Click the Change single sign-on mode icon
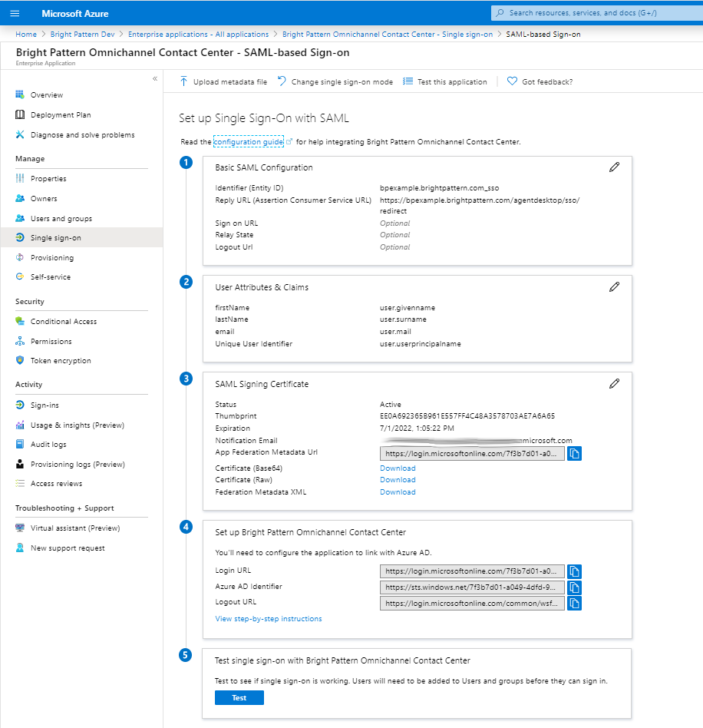Viewport: 703px width, 728px height. [x=282, y=81]
